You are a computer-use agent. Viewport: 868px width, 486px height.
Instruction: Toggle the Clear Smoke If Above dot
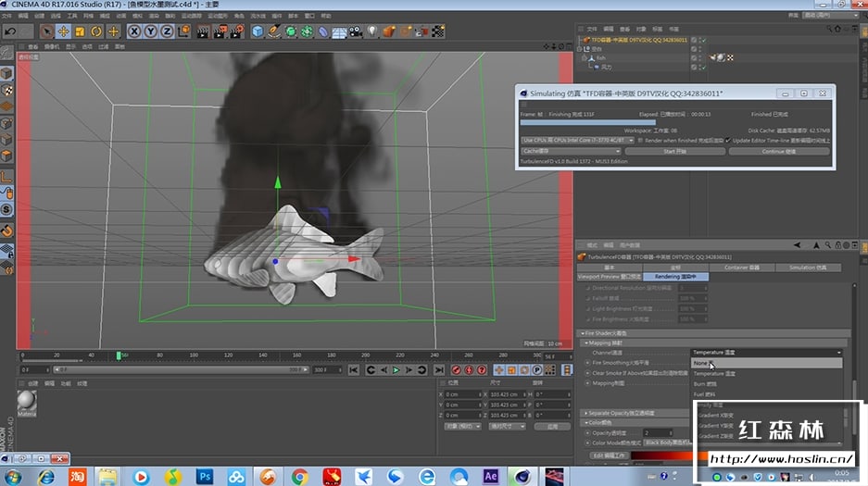(x=588, y=373)
